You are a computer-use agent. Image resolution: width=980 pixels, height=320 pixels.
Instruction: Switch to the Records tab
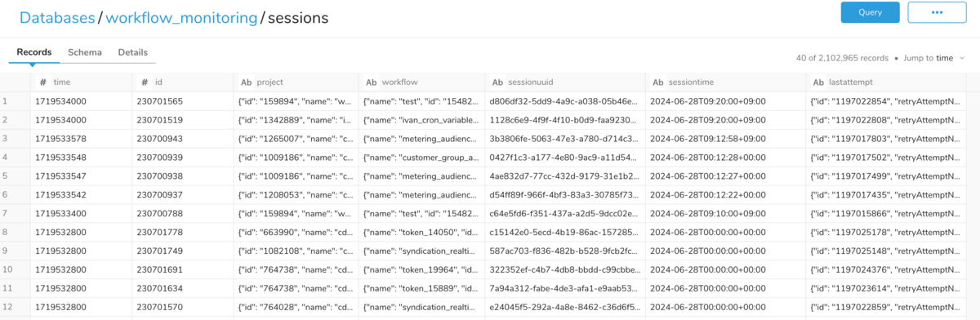click(34, 52)
